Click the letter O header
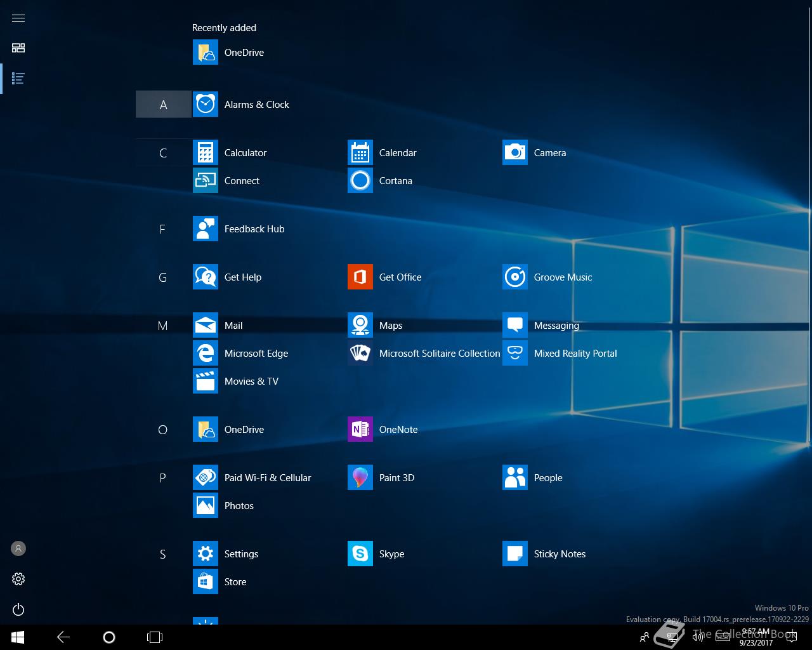The height and width of the screenshot is (650, 812). click(x=163, y=430)
